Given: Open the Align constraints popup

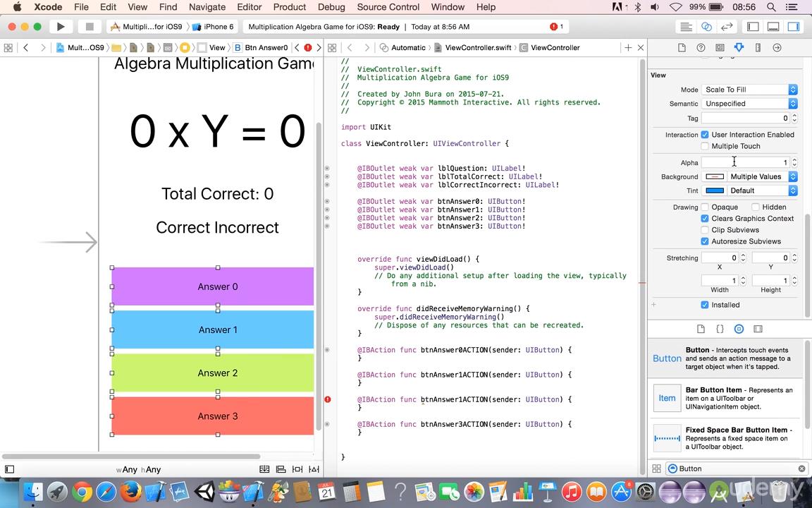Looking at the screenshot, I should (281, 470).
